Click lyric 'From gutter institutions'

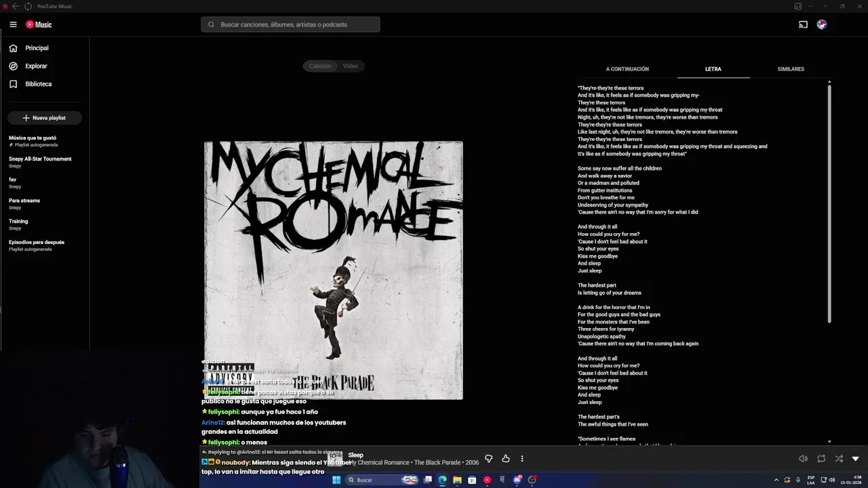(605, 190)
